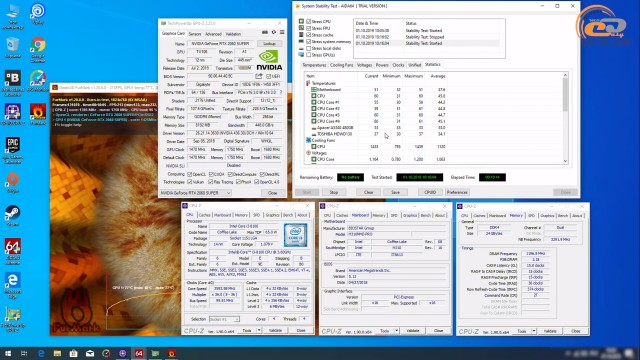This screenshot has width=640, height=360.
Task: Click the Stop button in AIDA64
Action: pyautogui.click(x=333, y=192)
